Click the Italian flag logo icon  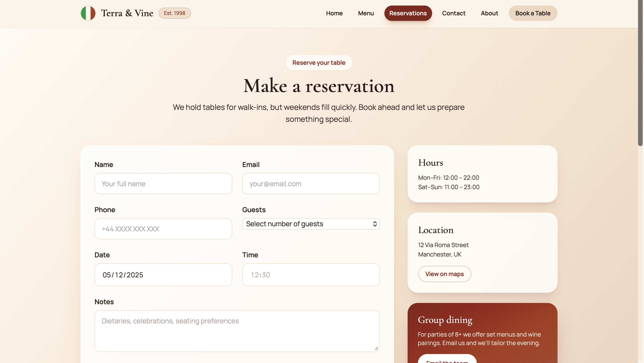click(88, 13)
